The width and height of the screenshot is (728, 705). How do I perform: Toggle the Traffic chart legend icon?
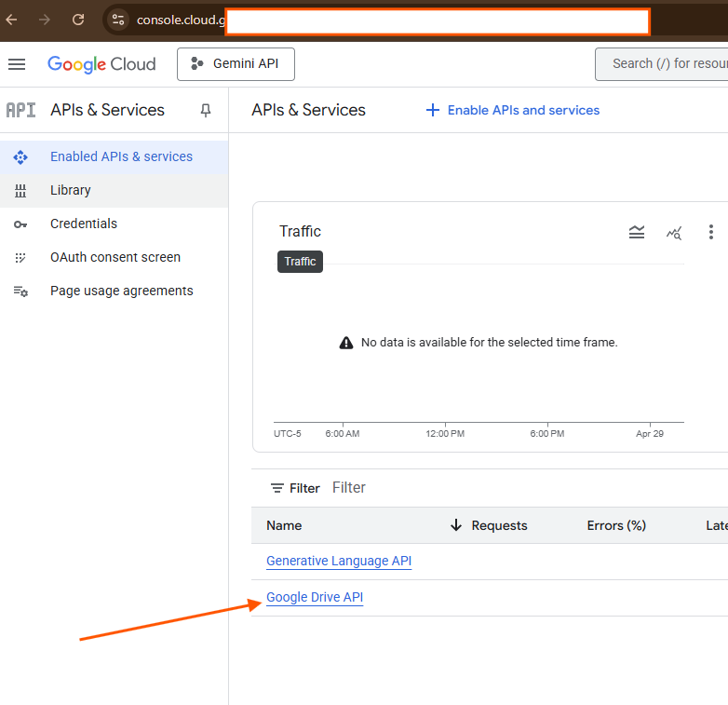[x=637, y=232]
